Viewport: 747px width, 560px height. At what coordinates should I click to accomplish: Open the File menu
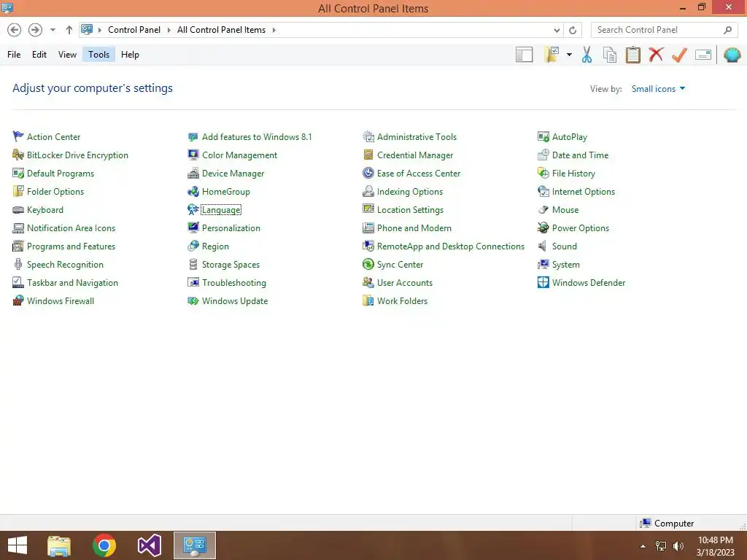(14, 55)
